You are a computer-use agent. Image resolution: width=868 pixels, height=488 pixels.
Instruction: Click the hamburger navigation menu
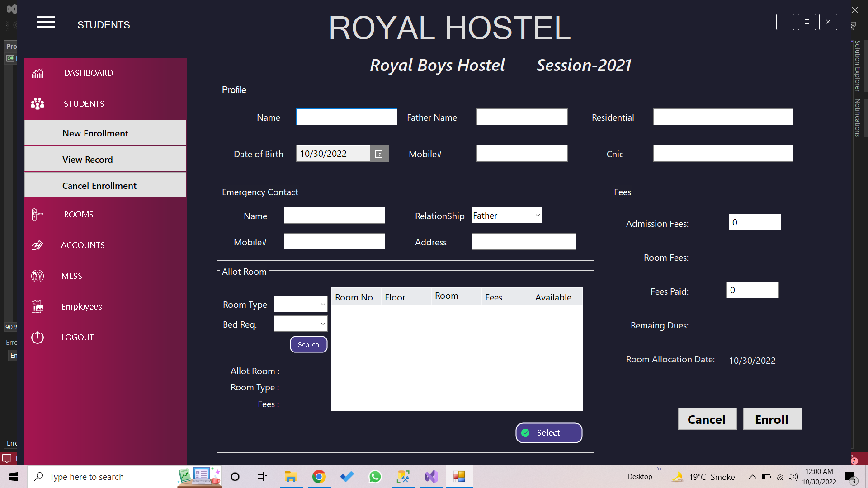[x=46, y=22]
